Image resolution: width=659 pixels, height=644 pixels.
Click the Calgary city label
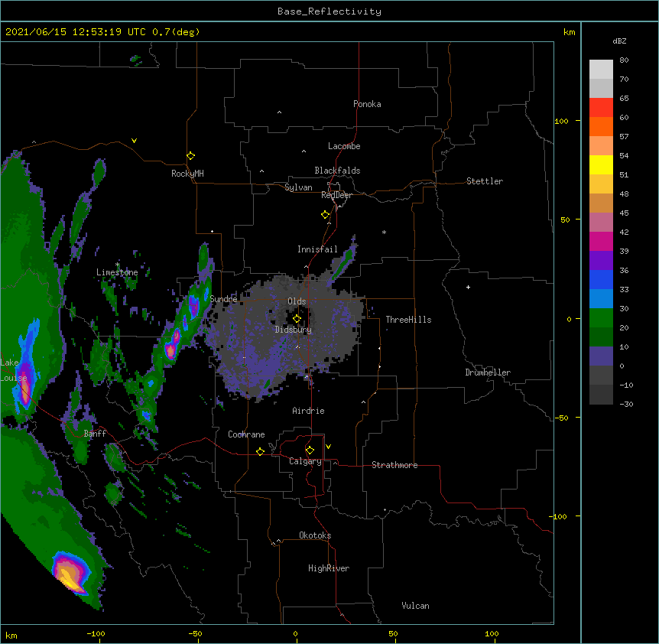pyautogui.click(x=305, y=461)
